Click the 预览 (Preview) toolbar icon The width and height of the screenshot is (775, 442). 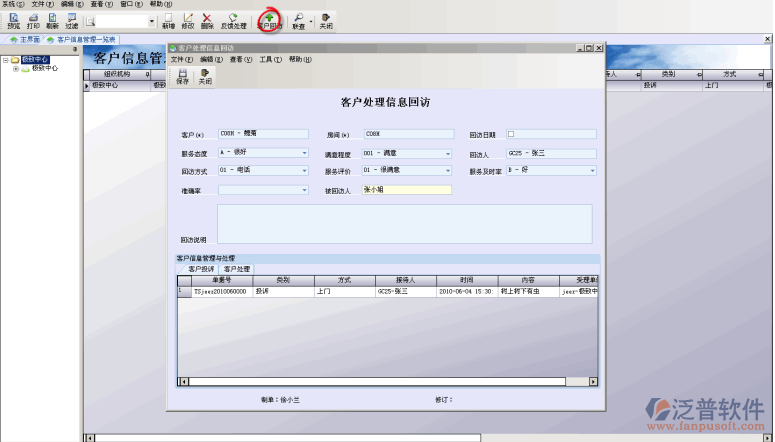coord(13,21)
